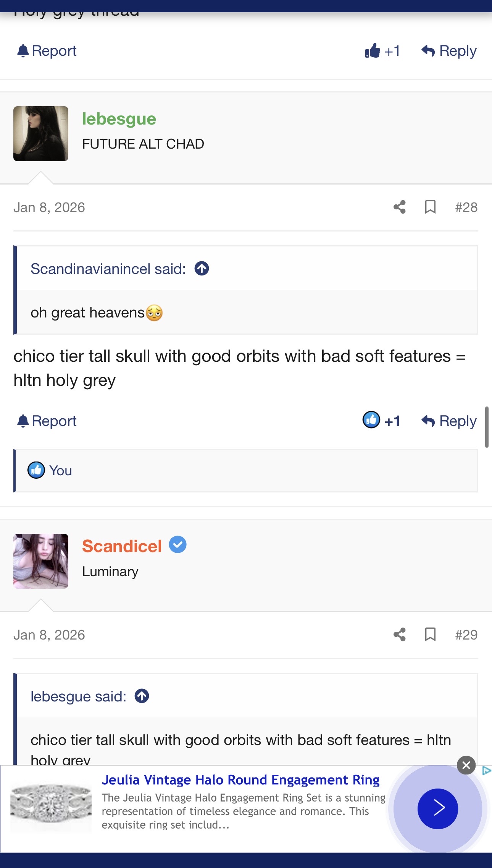Image resolution: width=492 pixels, height=868 pixels.
Task: Reply to the top post
Action: pyautogui.click(x=449, y=51)
